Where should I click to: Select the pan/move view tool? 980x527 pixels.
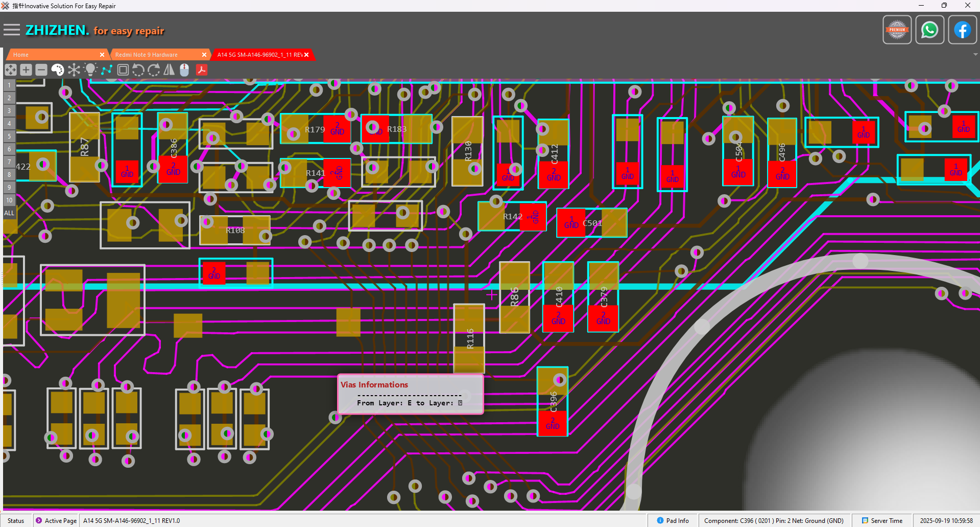tap(11, 70)
